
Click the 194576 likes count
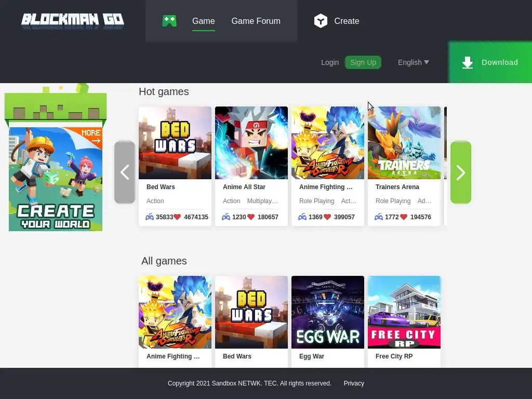[x=420, y=217]
